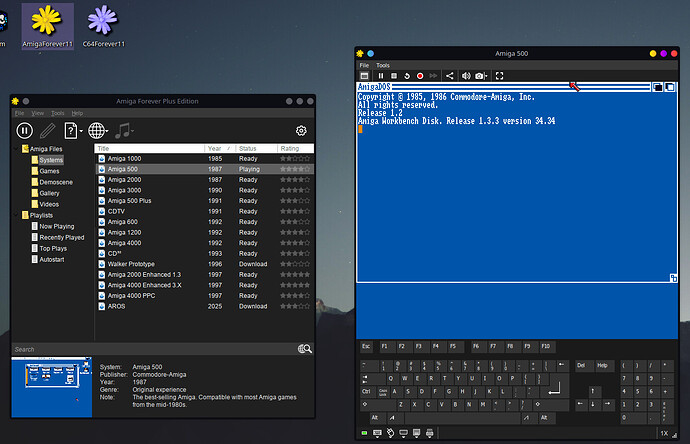This screenshot has height=444, width=690.
Task: Select the AROS row
Action: 205,306
